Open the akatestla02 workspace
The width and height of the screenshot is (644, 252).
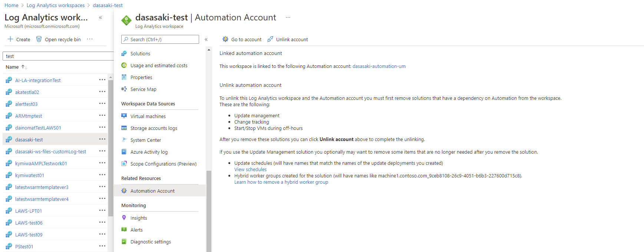(27, 92)
